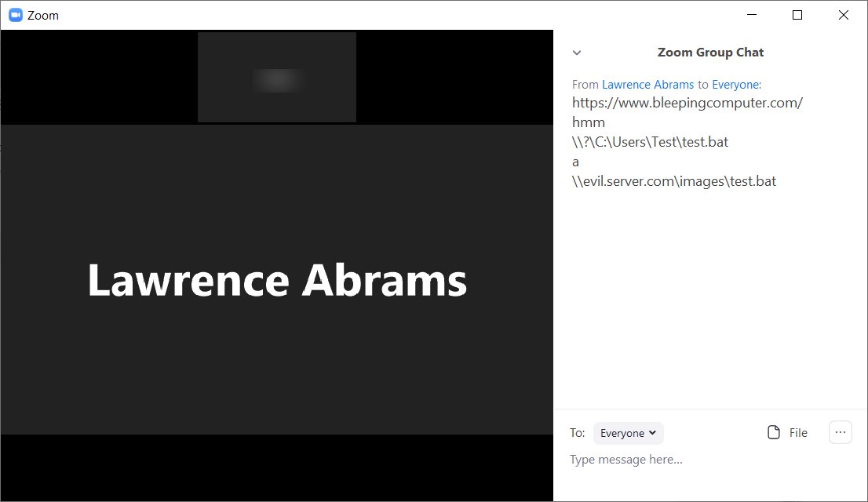
Task: Click the Everyone recipient link in message header
Action: coord(735,85)
